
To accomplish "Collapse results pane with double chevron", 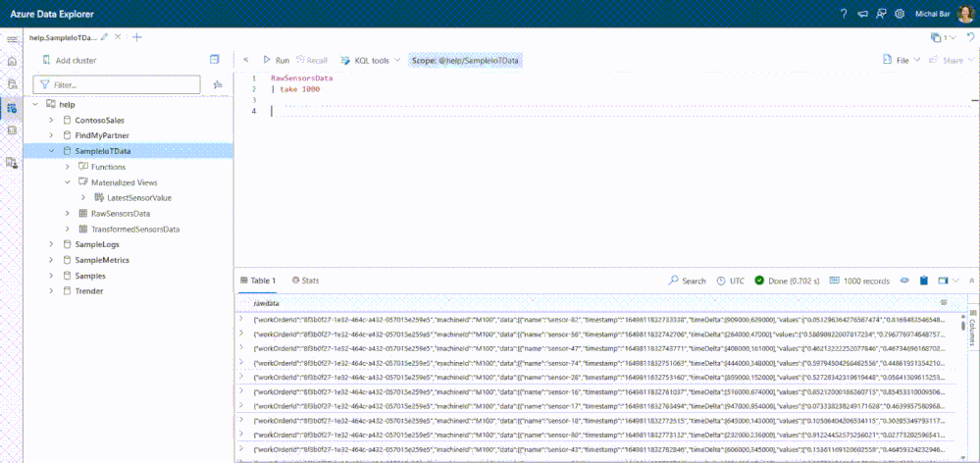I will click(971, 281).
